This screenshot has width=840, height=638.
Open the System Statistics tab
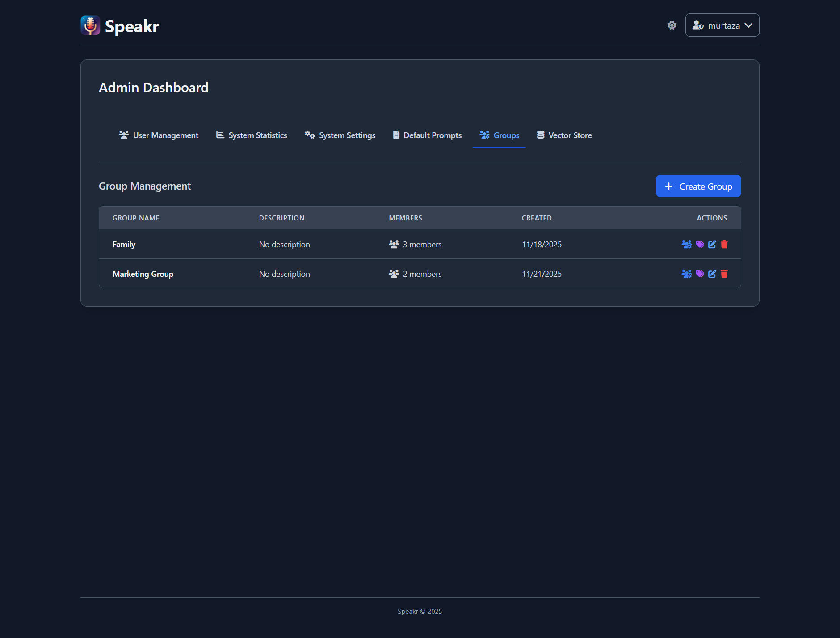[x=252, y=135]
